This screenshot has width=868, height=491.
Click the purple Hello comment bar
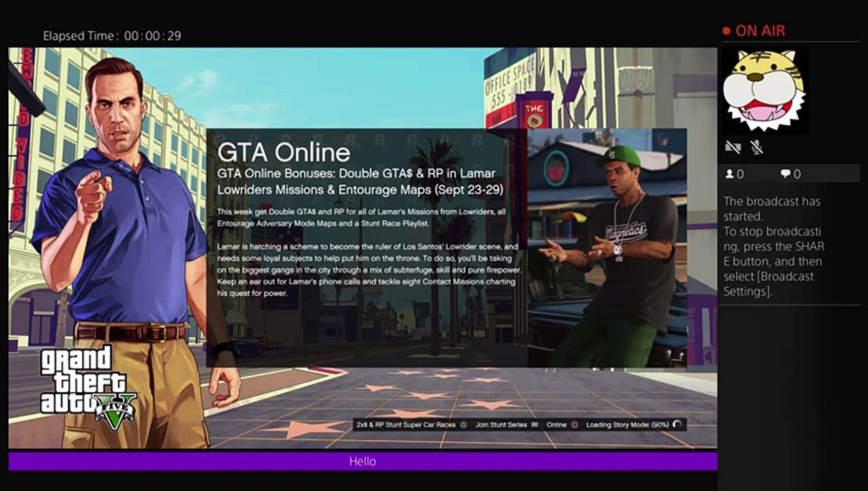362,461
